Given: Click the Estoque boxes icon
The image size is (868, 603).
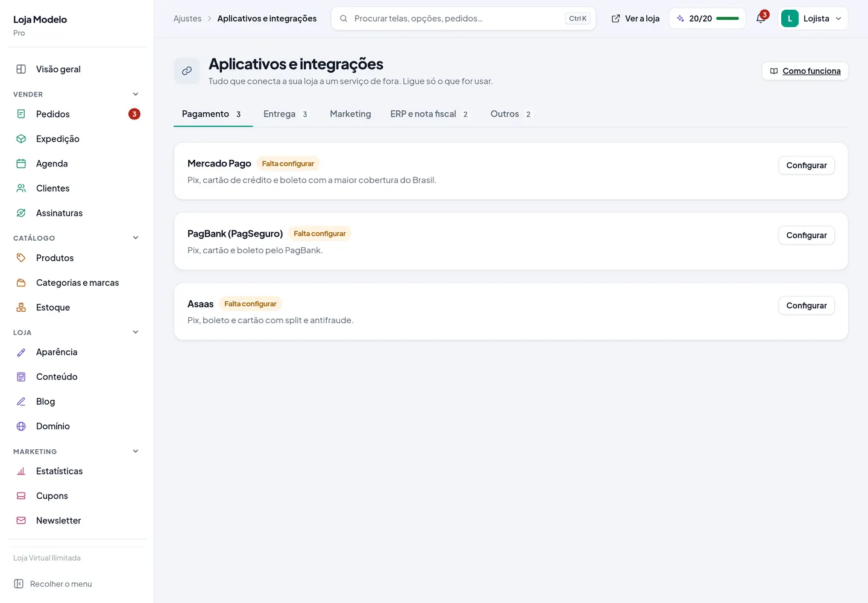Looking at the screenshot, I should pos(21,308).
